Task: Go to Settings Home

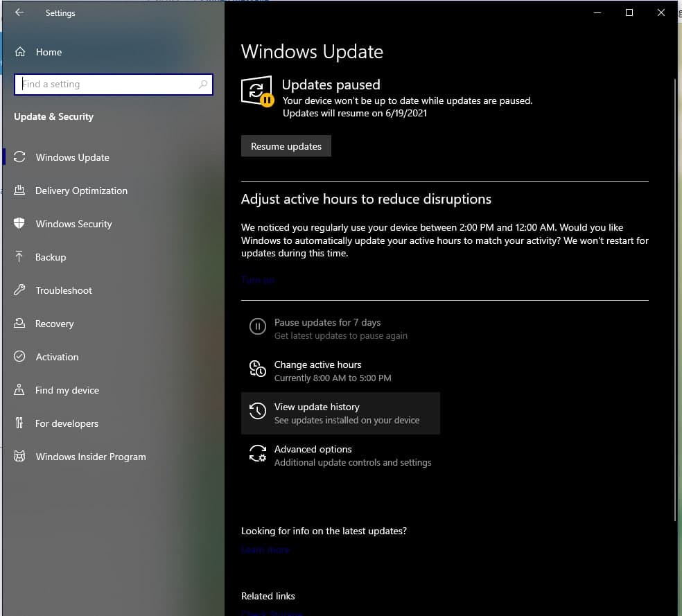Action: tap(48, 52)
